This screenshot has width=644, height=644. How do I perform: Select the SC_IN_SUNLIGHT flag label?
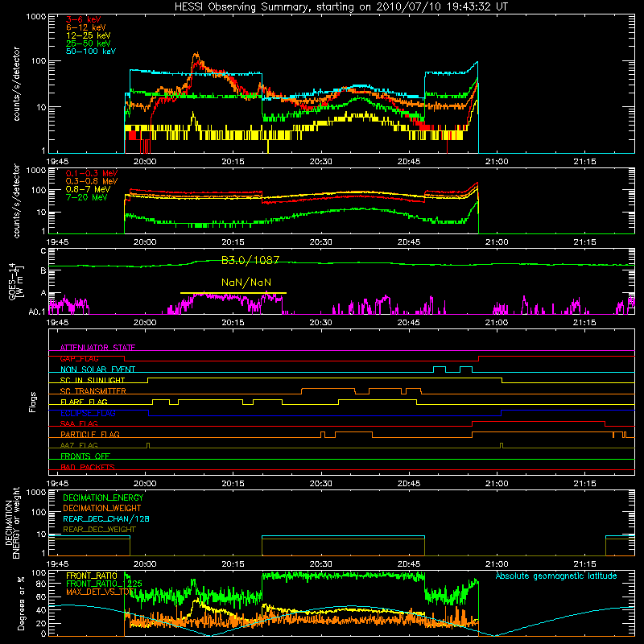coord(93,380)
